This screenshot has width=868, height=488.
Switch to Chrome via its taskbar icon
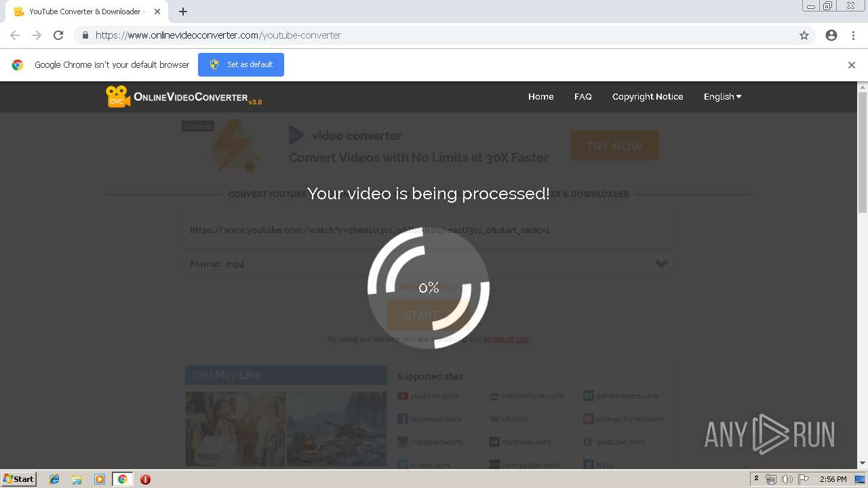click(122, 479)
